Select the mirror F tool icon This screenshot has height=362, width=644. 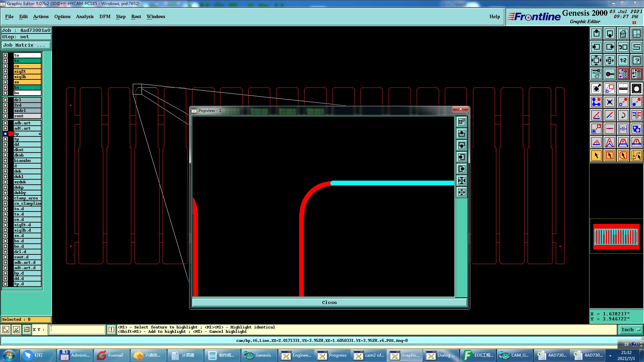(637, 115)
